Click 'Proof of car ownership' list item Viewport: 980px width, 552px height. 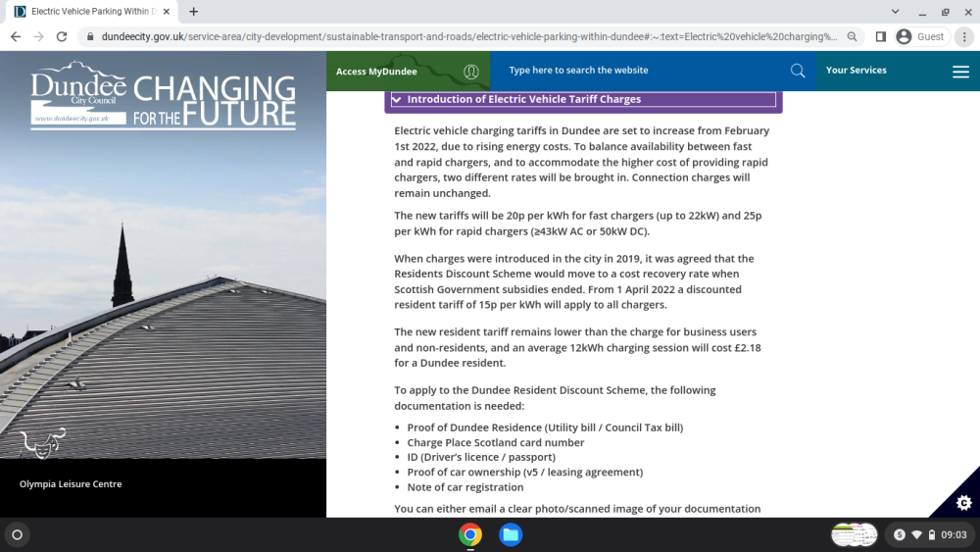click(x=525, y=472)
